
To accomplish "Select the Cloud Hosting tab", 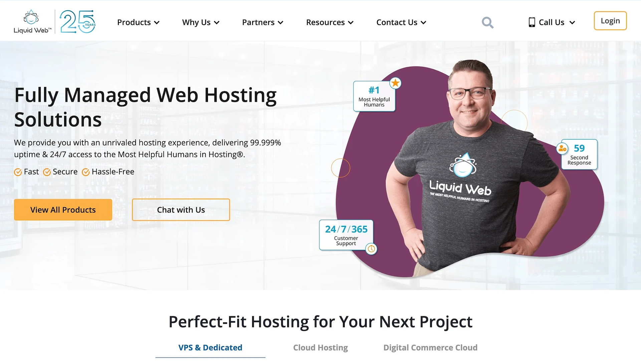I will click(320, 347).
